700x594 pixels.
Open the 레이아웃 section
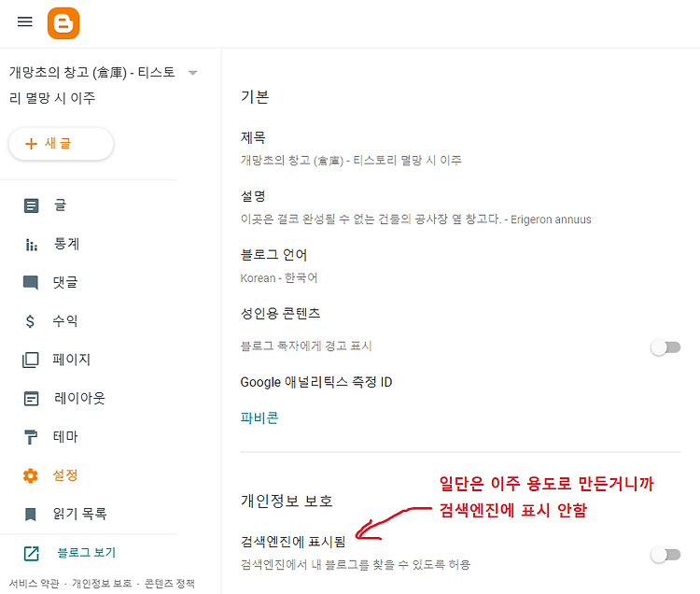(x=79, y=398)
